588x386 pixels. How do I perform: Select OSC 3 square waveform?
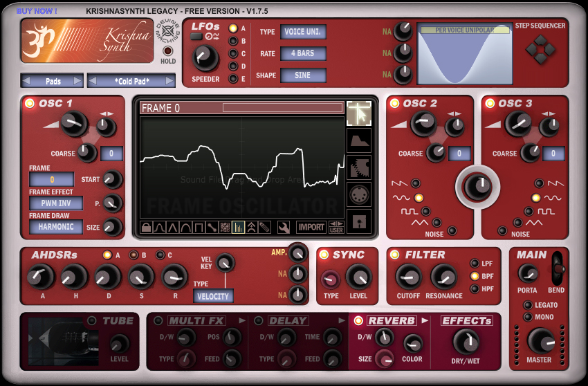click(x=529, y=211)
